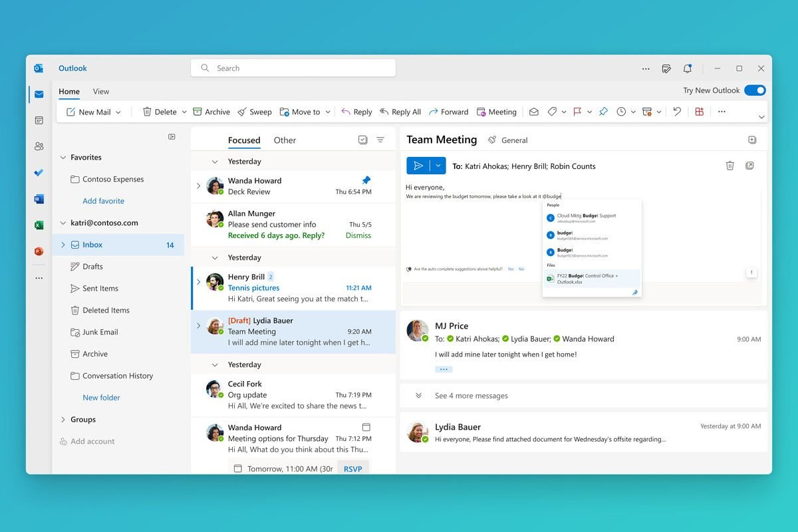The image size is (798, 532).
Task: Dismiss Allan Munger reply reminder
Action: (x=358, y=235)
